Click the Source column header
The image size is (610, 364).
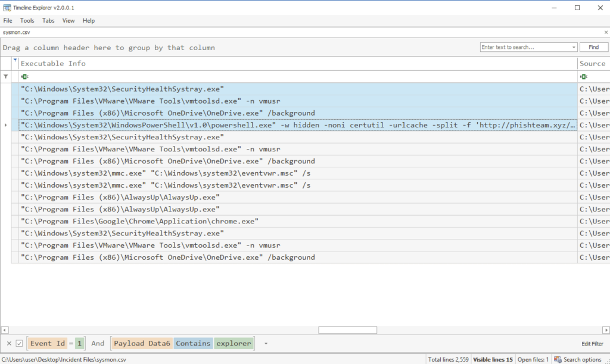click(593, 63)
